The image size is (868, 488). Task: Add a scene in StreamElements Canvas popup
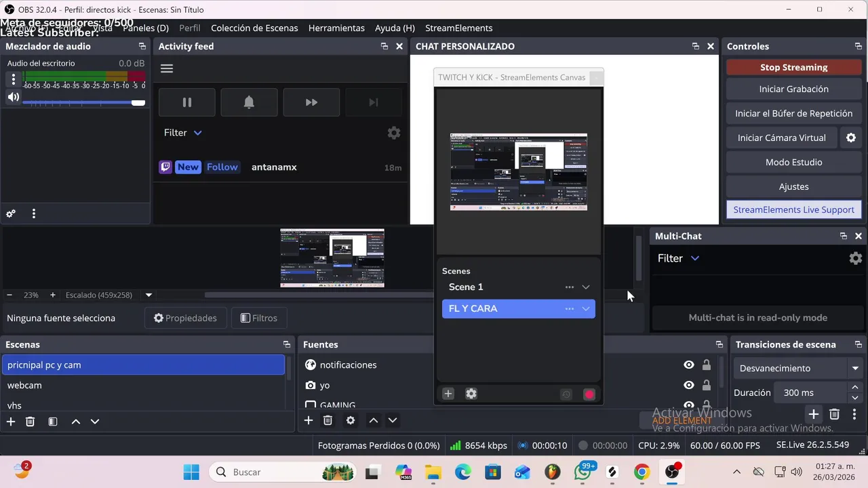tap(448, 394)
